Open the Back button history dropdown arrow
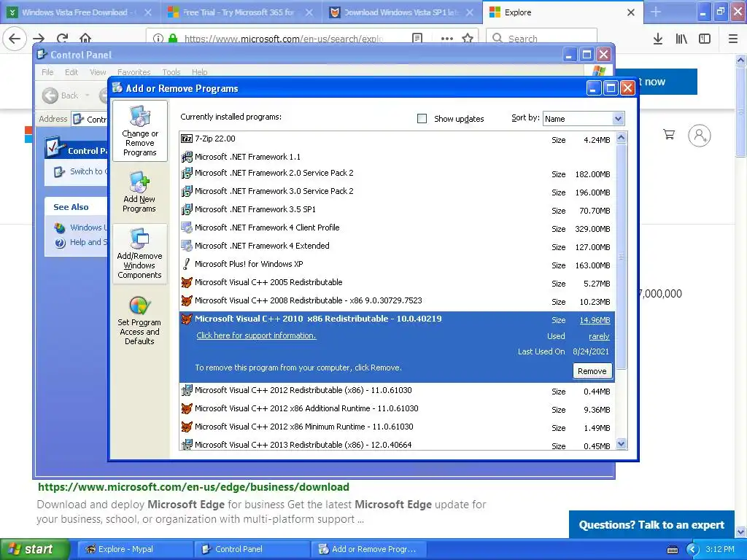 (x=88, y=96)
